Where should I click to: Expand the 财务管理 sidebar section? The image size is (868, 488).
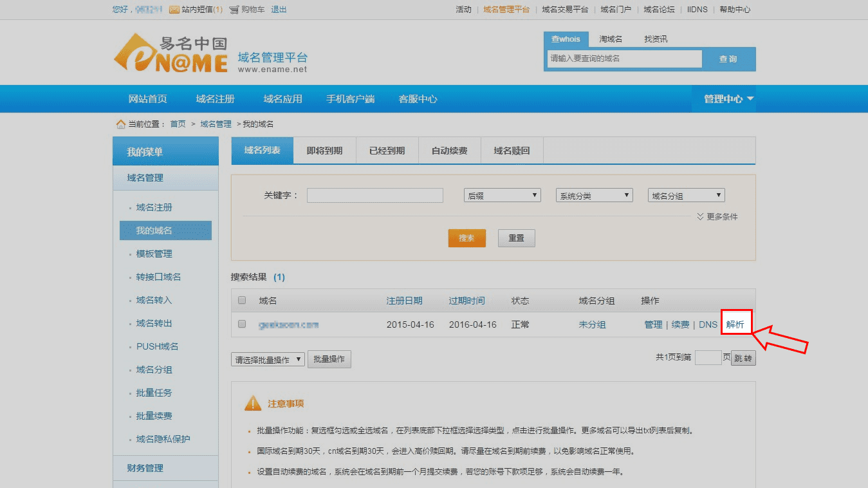(x=165, y=468)
